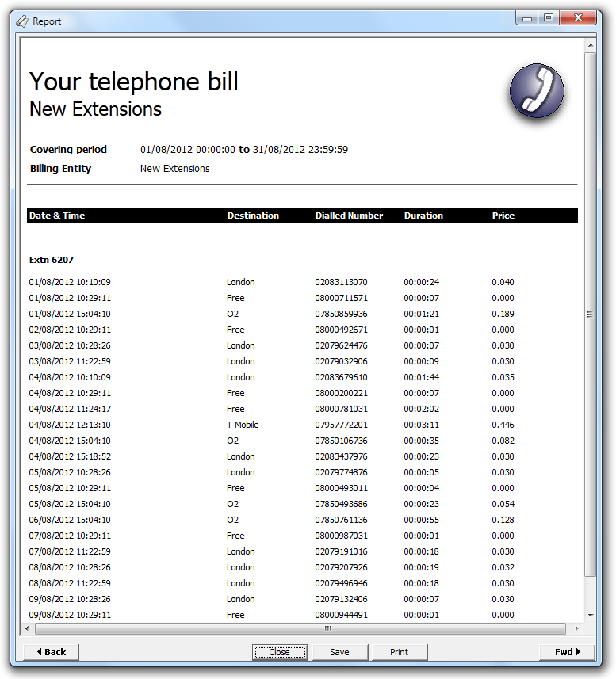Click the 'Billing Entity' label

[x=60, y=169]
